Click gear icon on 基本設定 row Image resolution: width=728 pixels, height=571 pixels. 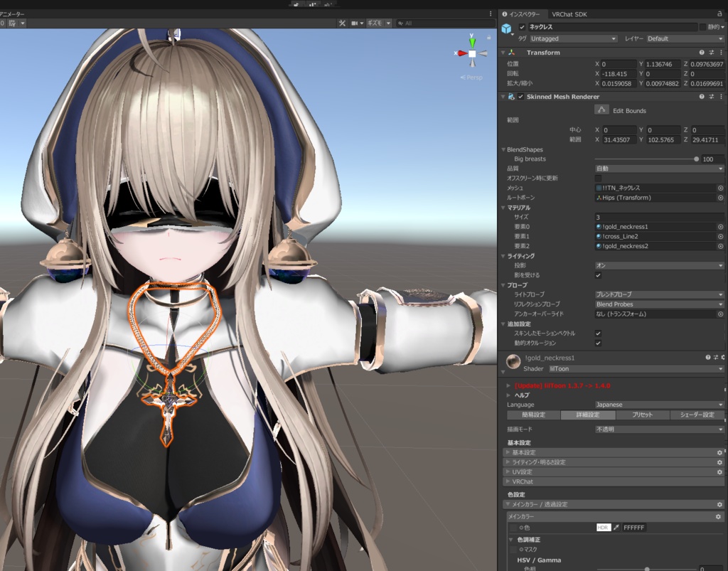click(x=719, y=453)
